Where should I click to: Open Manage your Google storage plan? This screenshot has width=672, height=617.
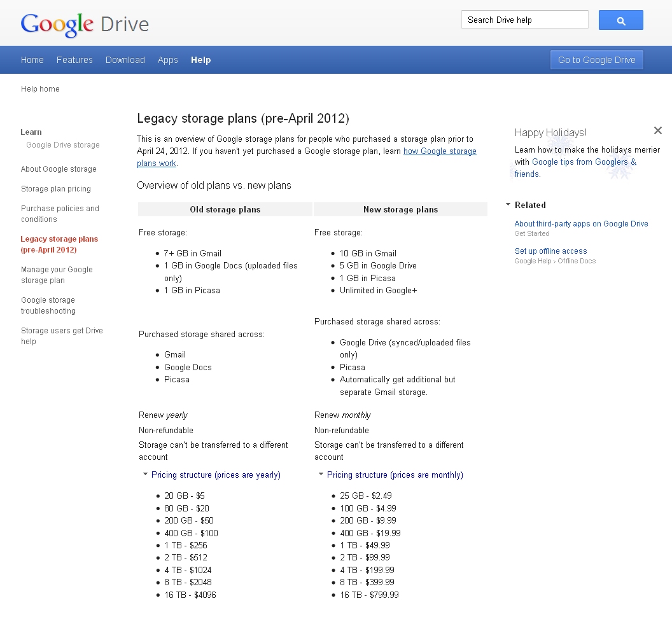57,275
